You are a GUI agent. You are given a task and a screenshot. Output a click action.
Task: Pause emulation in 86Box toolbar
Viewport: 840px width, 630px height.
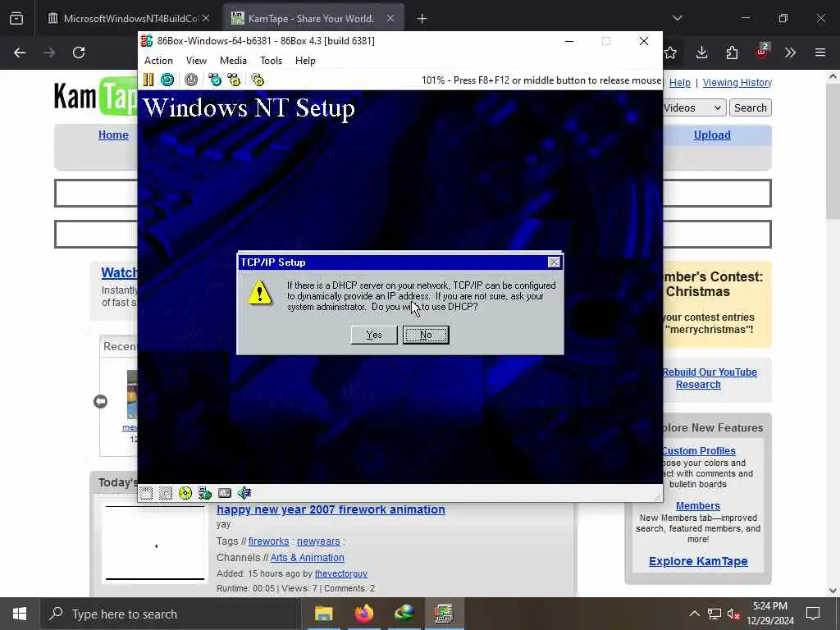tap(148, 80)
